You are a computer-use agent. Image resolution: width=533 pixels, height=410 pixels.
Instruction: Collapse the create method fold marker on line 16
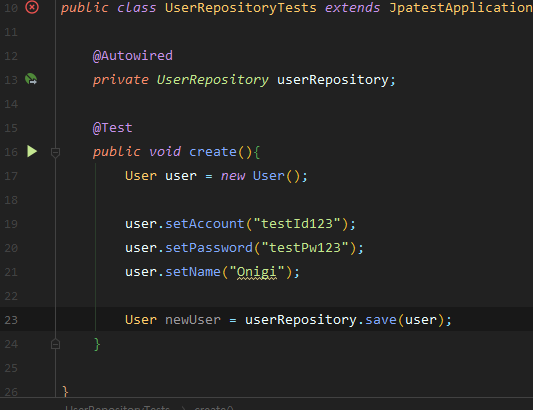(55, 152)
